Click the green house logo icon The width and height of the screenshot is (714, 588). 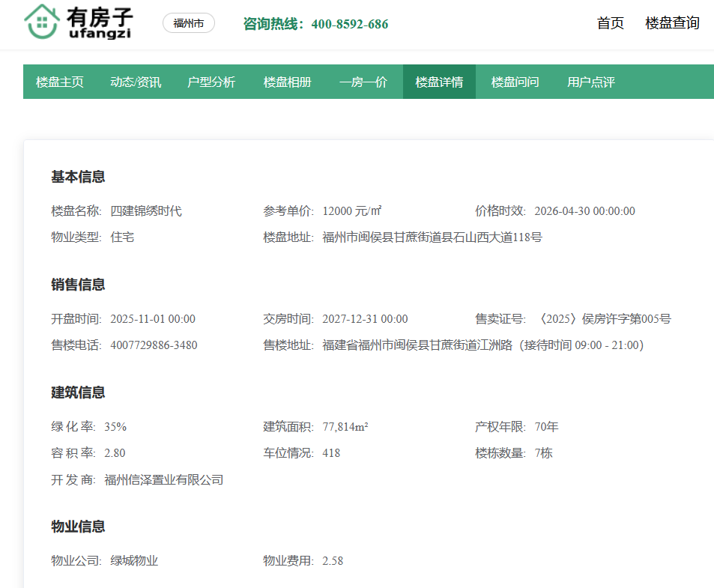click(x=43, y=22)
